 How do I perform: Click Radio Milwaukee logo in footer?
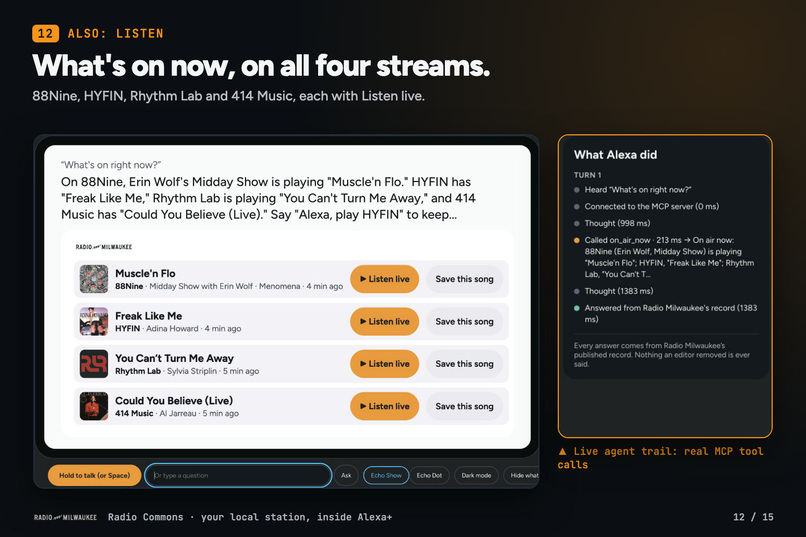click(65, 517)
